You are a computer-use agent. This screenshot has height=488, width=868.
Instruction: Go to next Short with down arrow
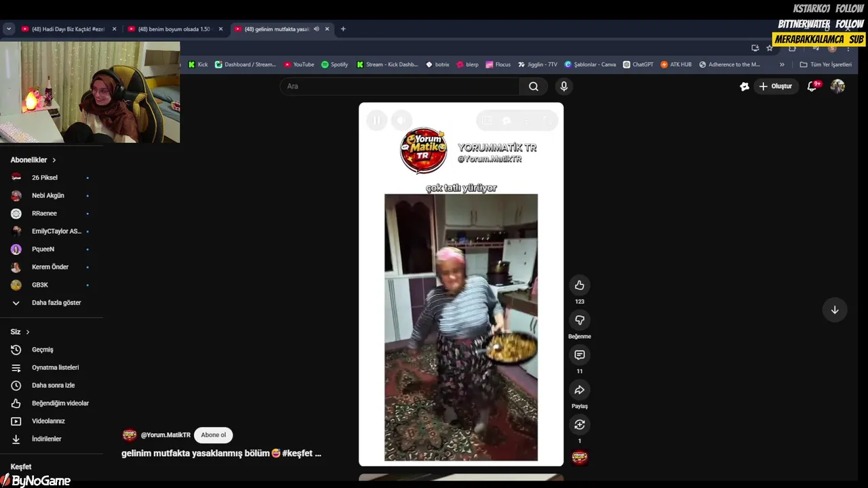pyautogui.click(x=835, y=310)
